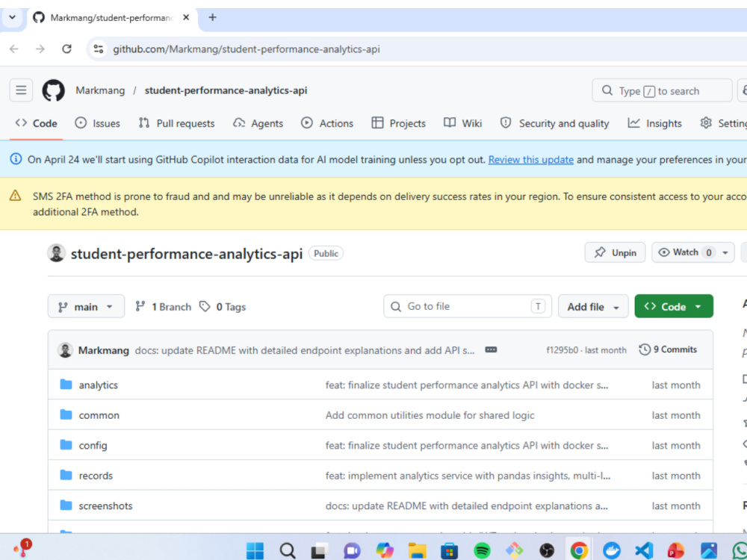
Task: Open records commit message about pandas insights
Action: (x=468, y=475)
